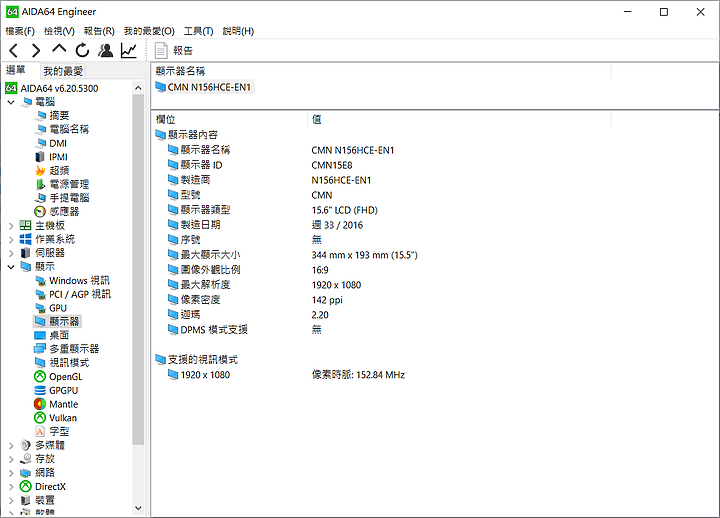720x518 pixels.
Task: Switch to the 選單 tab
Action: pos(16,70)
